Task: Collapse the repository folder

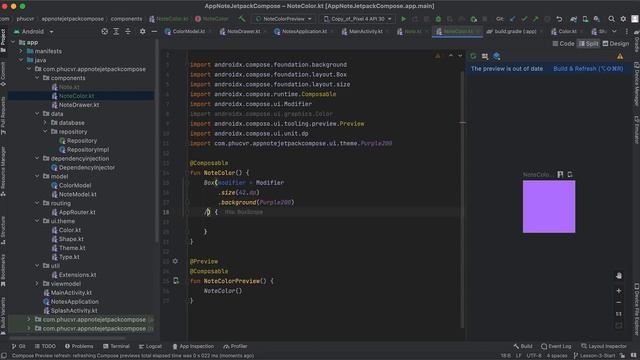Action: click(x=45, y=131)
